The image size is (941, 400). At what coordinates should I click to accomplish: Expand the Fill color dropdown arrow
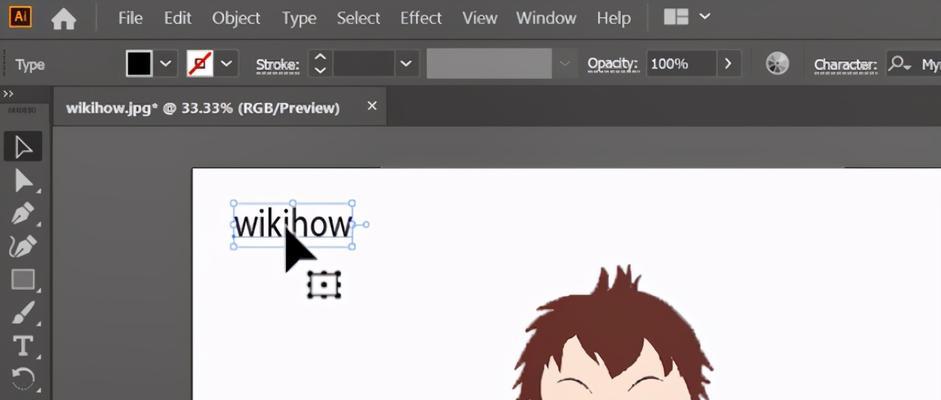166,64
